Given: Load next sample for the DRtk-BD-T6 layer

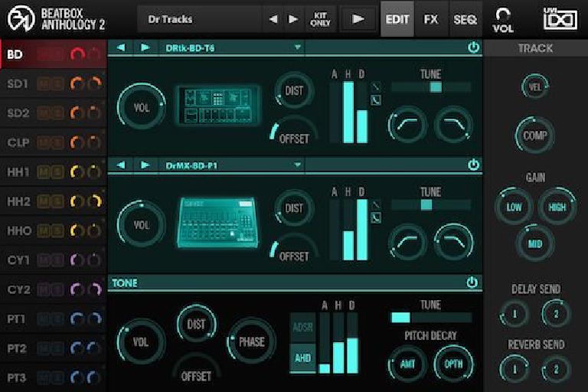Looking at the screenshot, I should click(145, 47).
